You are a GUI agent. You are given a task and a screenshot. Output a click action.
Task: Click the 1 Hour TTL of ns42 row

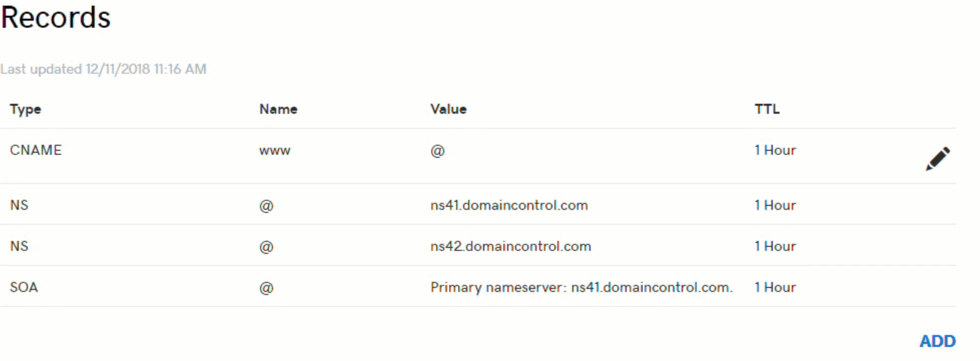click(775, 246)
